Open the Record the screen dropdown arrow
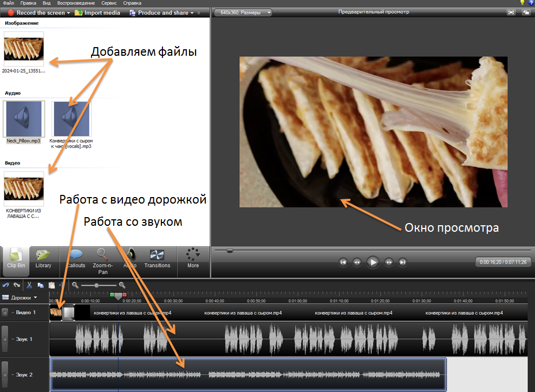Image resolution: width=535 pixels, height=392 pixels. coord(68,13)
